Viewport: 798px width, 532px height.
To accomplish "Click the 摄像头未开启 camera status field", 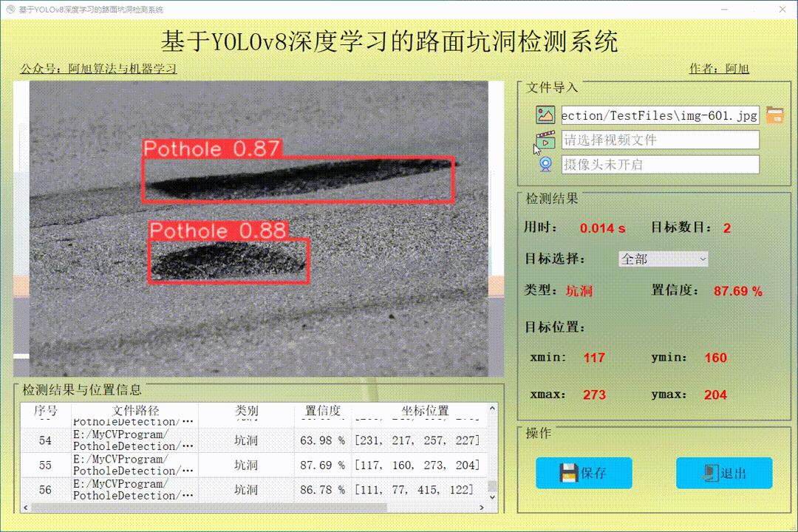I will [x=660, y=164].
